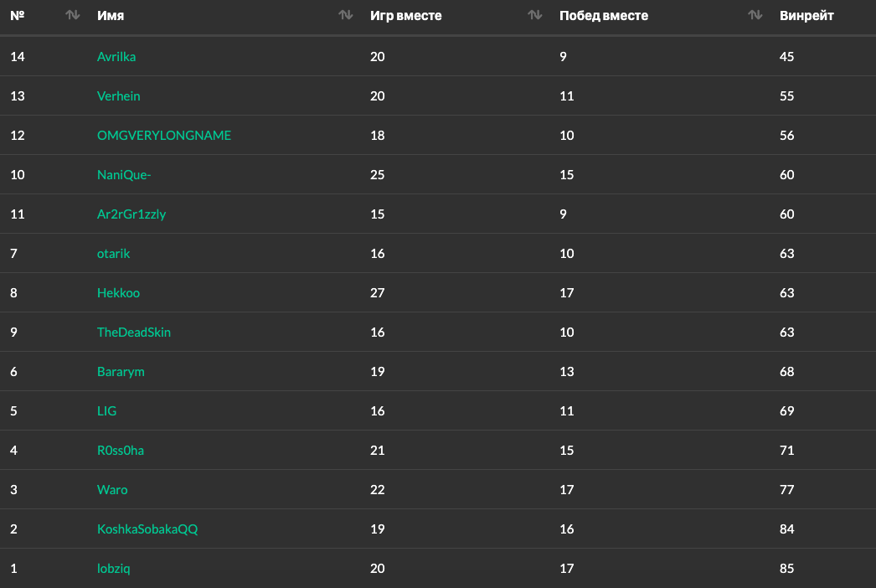Click on OMGVERYLONGNAME player name
Image resolution: width=876 pixels, height=588 pixels.
click(164, 136)
